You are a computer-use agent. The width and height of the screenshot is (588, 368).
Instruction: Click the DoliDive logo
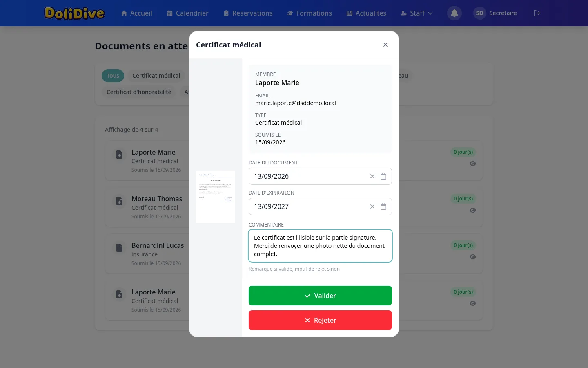pos(74,13)
